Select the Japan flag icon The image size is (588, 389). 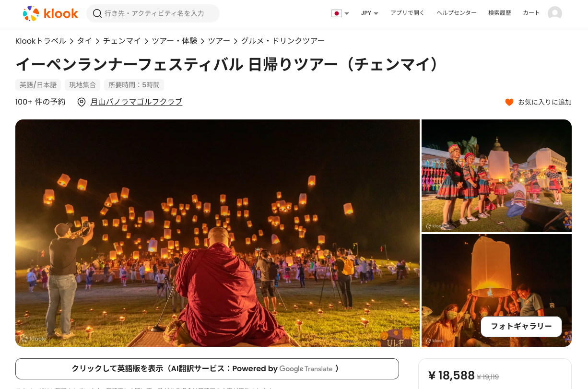point(337,13)
